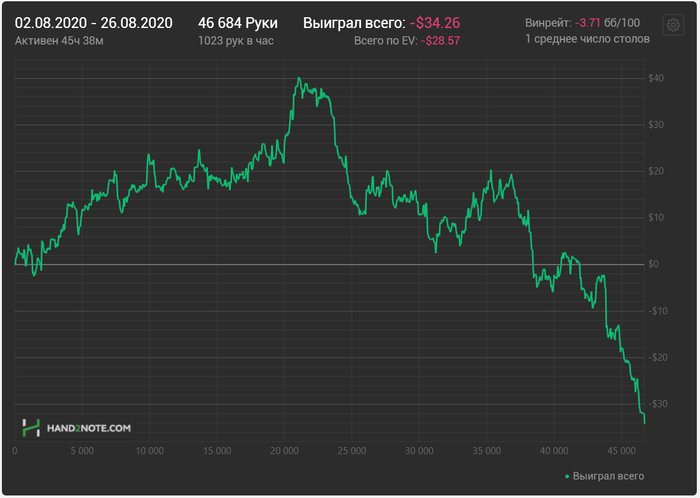Click the $10 y-axis label
The height and width of the screenshot is (498, 700).
[x=656, y=218]
